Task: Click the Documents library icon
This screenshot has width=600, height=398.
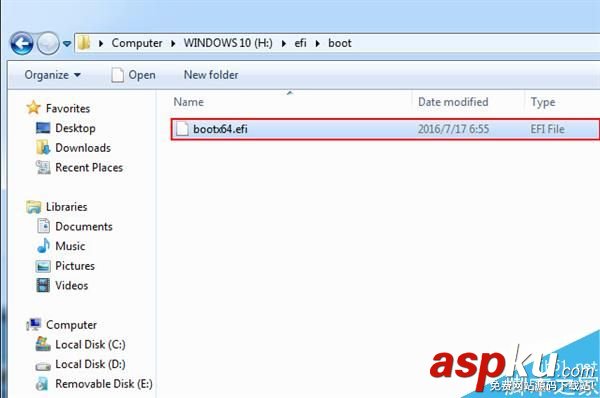Action: [43, 226]
